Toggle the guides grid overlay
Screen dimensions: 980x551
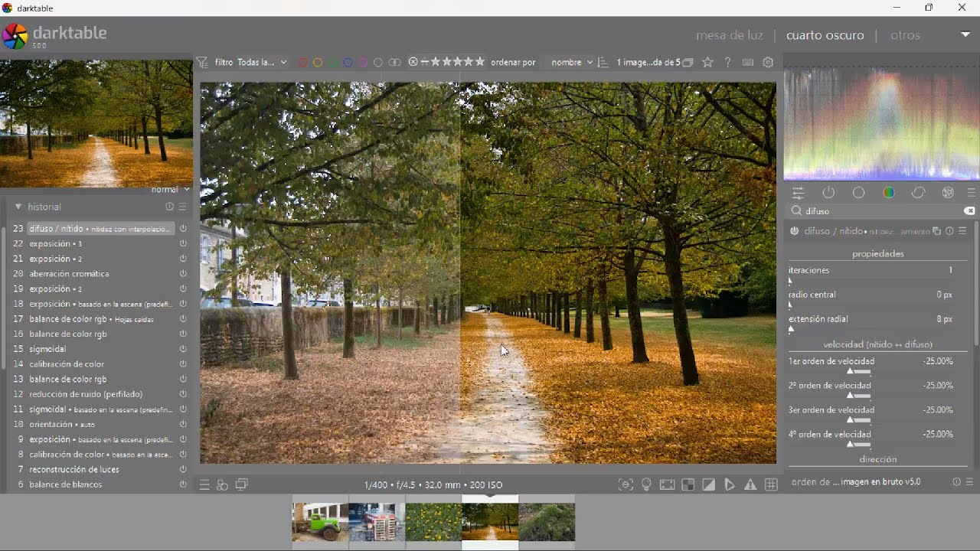[x=772, y=485]
